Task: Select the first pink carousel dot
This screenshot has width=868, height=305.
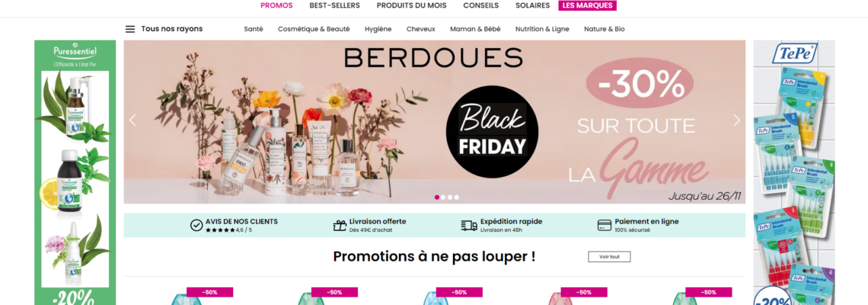Action: [437, 197]
